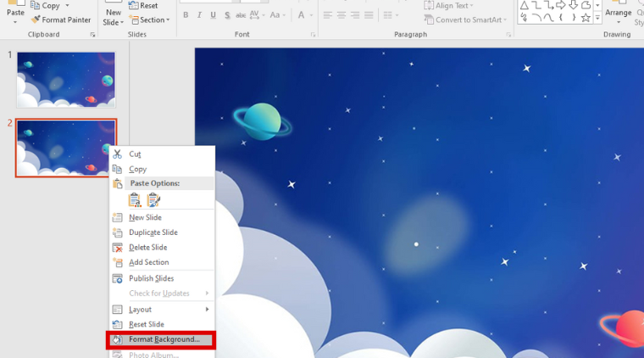Screen dimensions: 644x358
Task: Select the scribble freeform shape
Action: click(x=524, y=18)
